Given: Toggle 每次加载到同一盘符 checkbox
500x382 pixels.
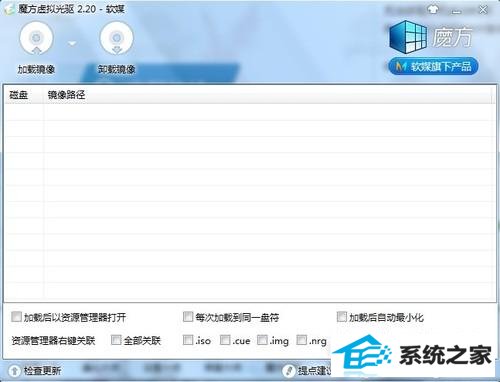Looking at the screenshot, I should 188,316.
